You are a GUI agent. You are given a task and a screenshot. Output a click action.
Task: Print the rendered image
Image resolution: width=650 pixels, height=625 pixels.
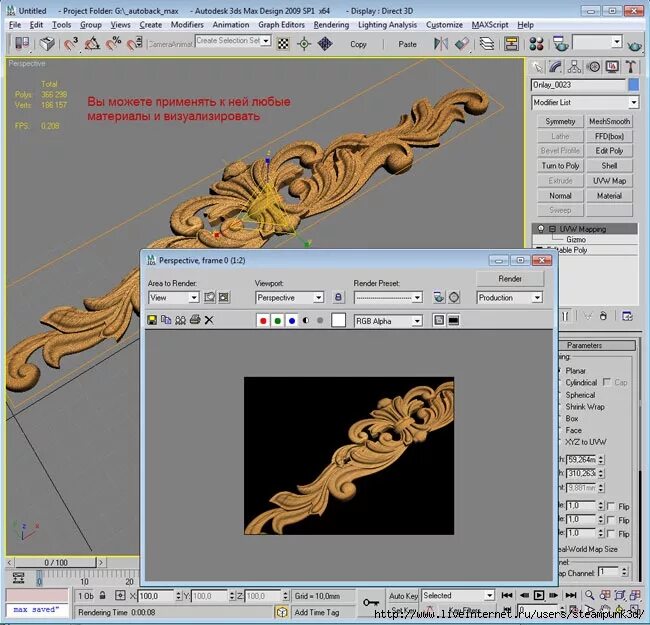coord(195,320)
